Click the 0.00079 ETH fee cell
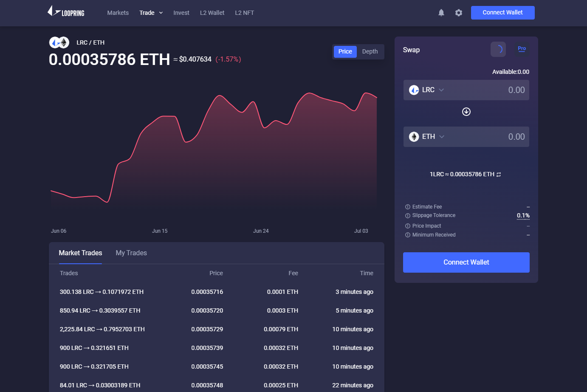Image resolution: width=587 pixels, height=392 pixels. click(x=281, y=329)
